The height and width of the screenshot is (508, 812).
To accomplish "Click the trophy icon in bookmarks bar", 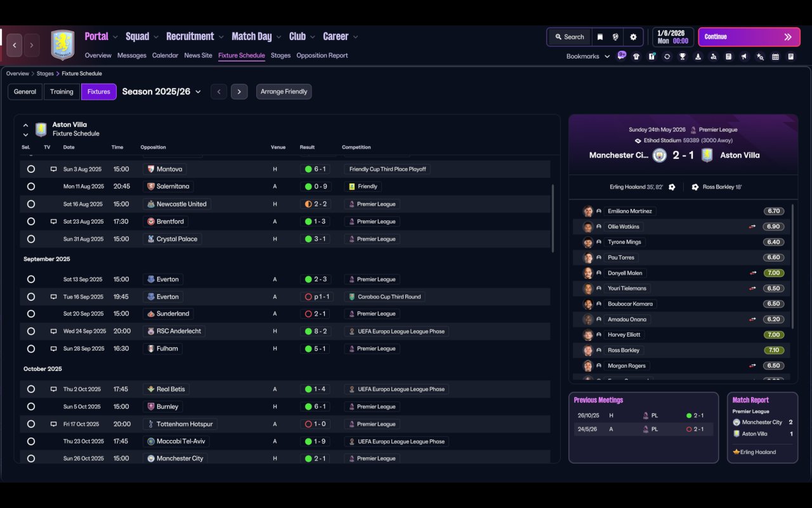I will tap(683, 57).
